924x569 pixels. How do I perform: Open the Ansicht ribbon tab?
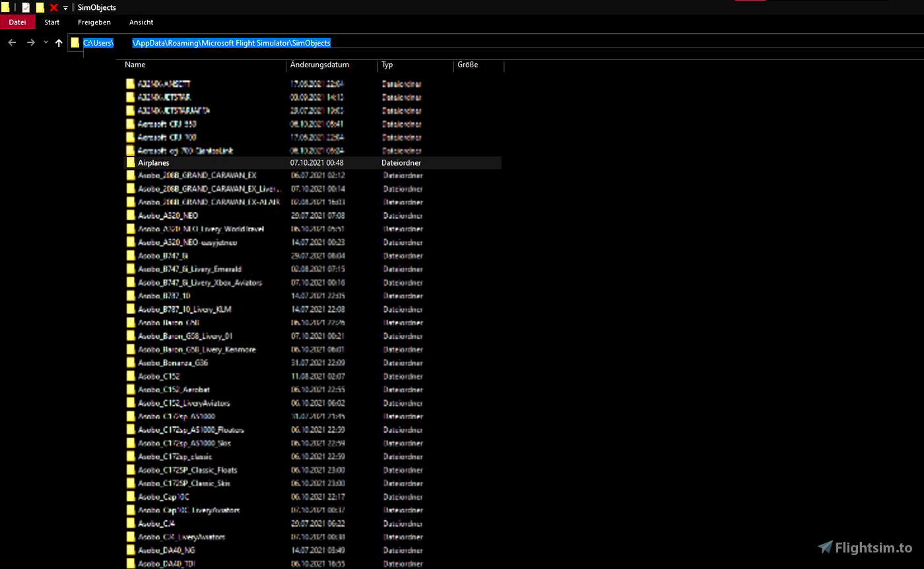(141, 22)
